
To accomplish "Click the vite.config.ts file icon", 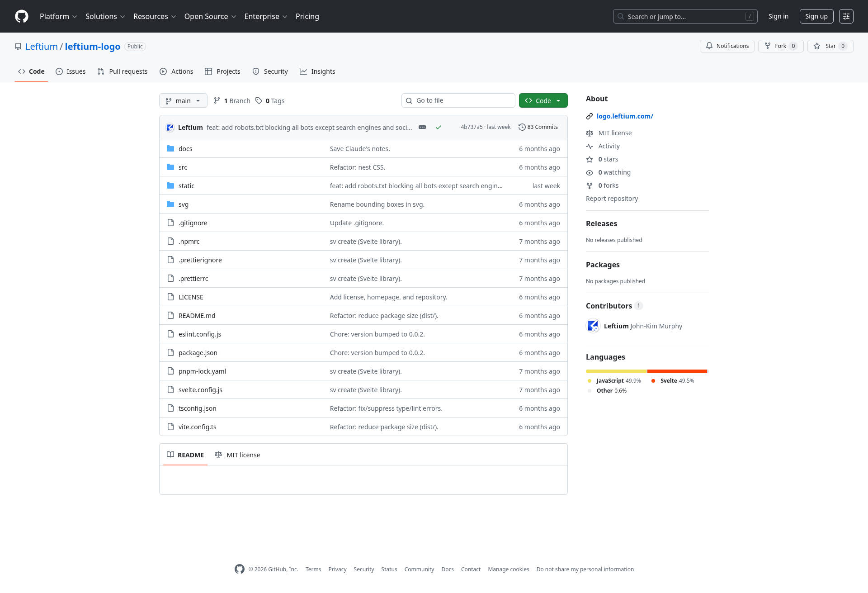I will pos(170,427).
